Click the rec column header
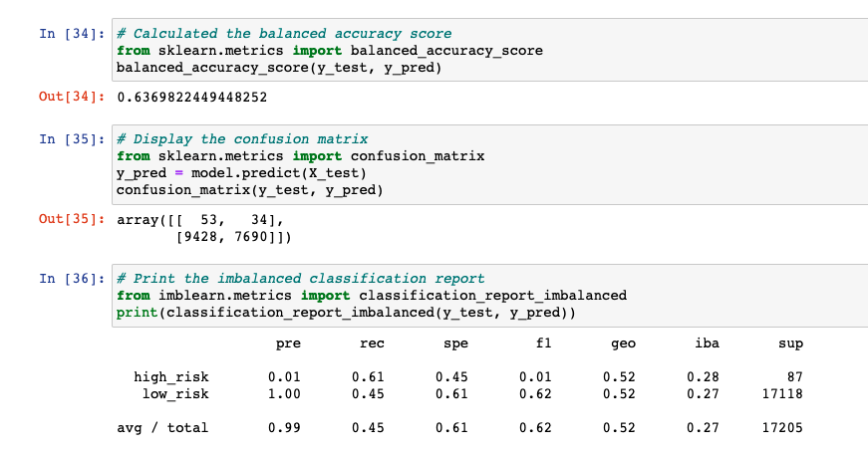The width and height of the screenshot is (868, 454). 372,343
